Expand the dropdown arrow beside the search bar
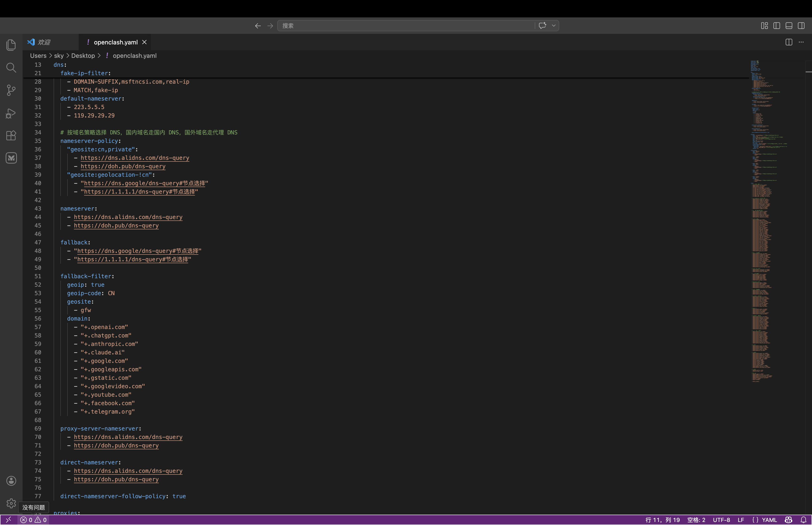Screen dimensions: 812x525 coord(553,25)
